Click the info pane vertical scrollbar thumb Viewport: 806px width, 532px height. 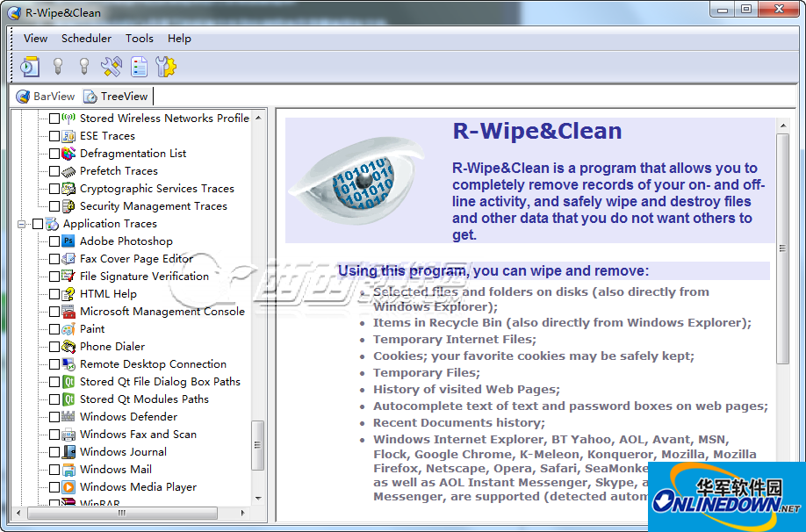click(x=782, y=248)
